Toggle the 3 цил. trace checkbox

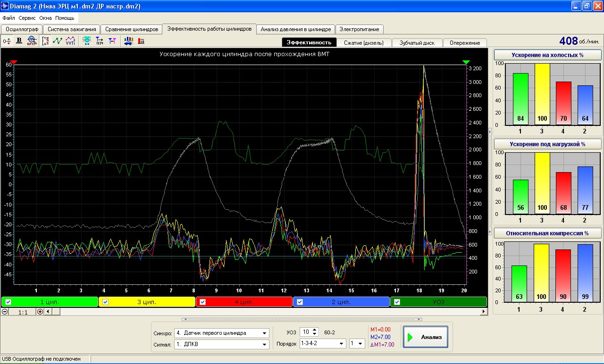click(105, 302)
